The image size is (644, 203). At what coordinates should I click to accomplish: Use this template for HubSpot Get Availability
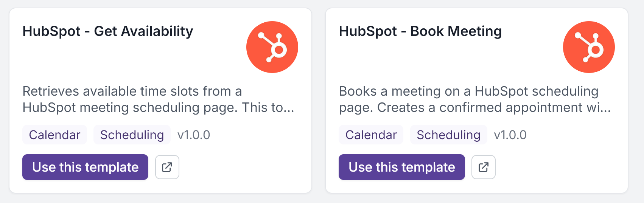pos(85,167)
